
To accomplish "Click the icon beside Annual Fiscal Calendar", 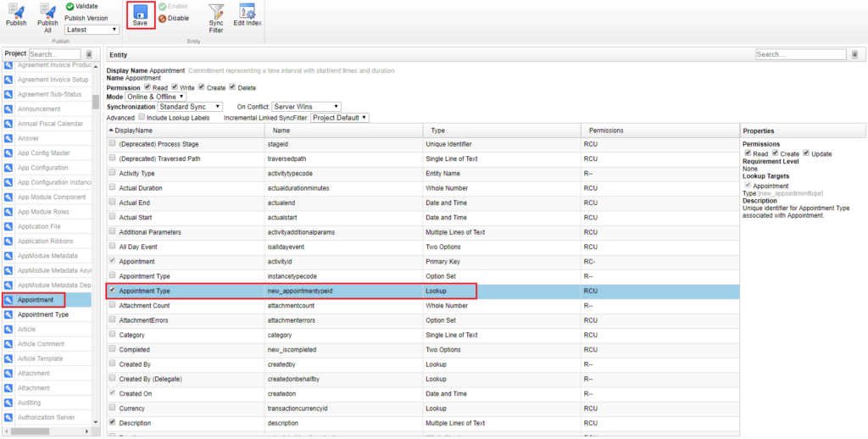I will (8, 124).
